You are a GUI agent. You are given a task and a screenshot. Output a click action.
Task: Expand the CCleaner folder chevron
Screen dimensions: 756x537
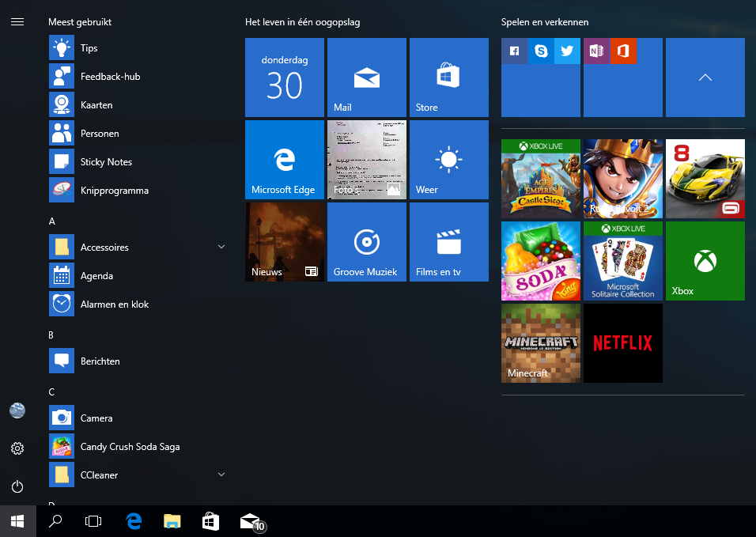(221, 475)
